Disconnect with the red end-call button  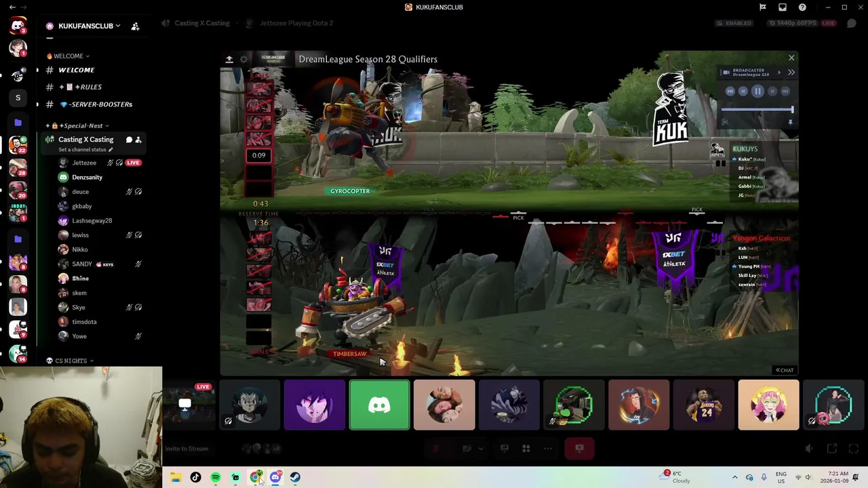pyautogui.click(x=579, y=449)
